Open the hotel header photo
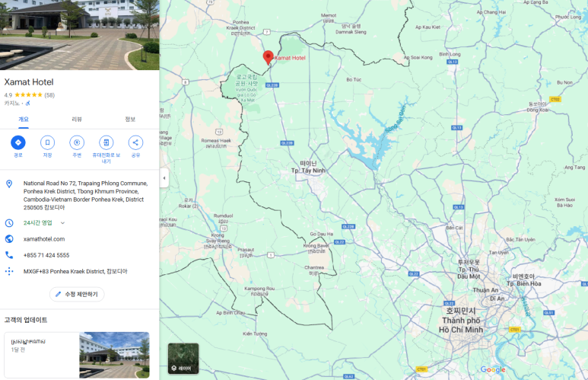The image size is (588, 380). click(x=80, y=35)
